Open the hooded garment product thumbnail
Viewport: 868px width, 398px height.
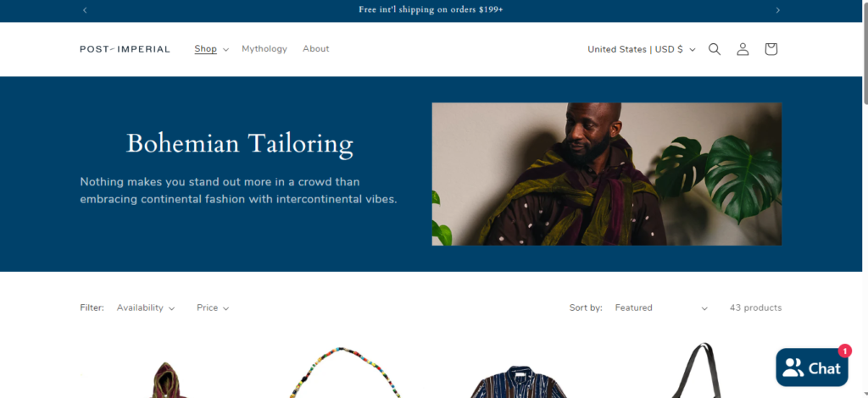pos(170,379)
